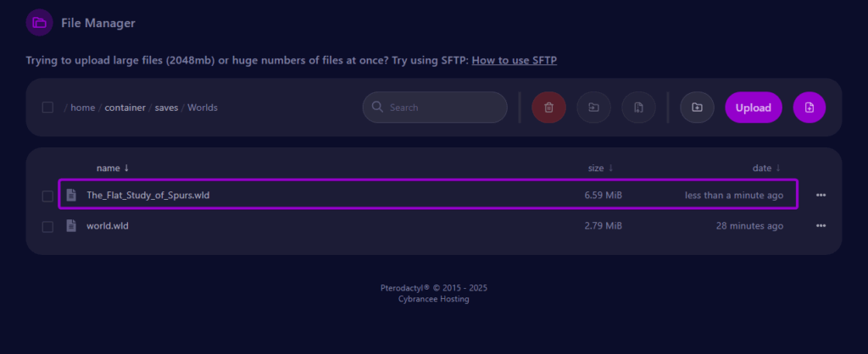Check the box for world.wld
The image size is (868, 354).
tap(47, 227)
